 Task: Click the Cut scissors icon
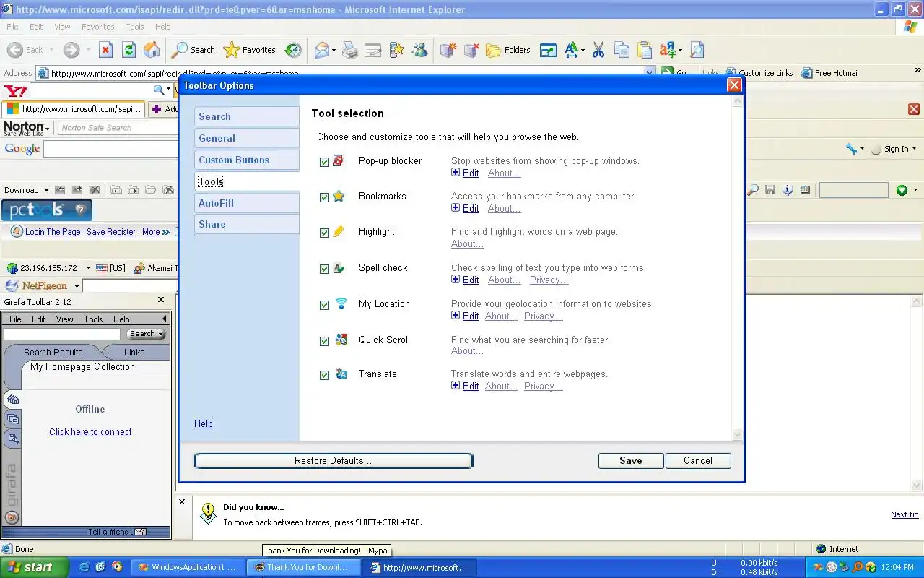598,50
